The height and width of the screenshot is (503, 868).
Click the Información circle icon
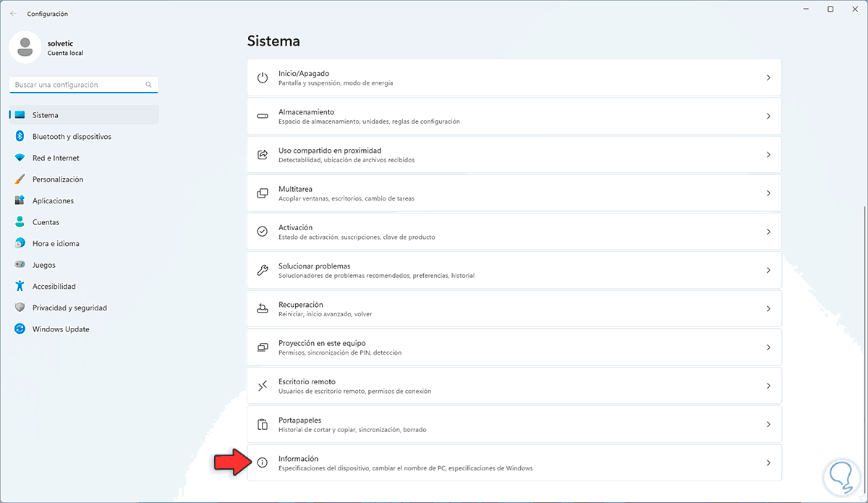[x=263, y=462]
